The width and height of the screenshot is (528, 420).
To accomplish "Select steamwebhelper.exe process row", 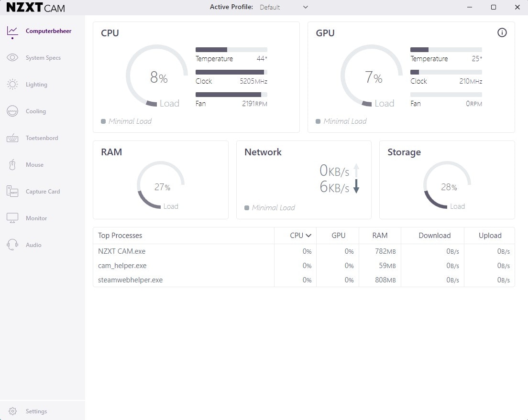I will pos(304,280).
